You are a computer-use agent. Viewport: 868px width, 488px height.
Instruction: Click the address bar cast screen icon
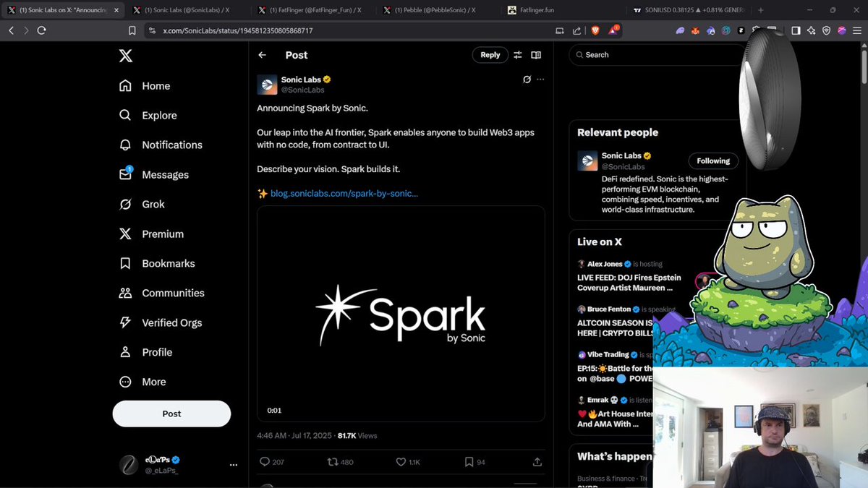tap(560, 30)
